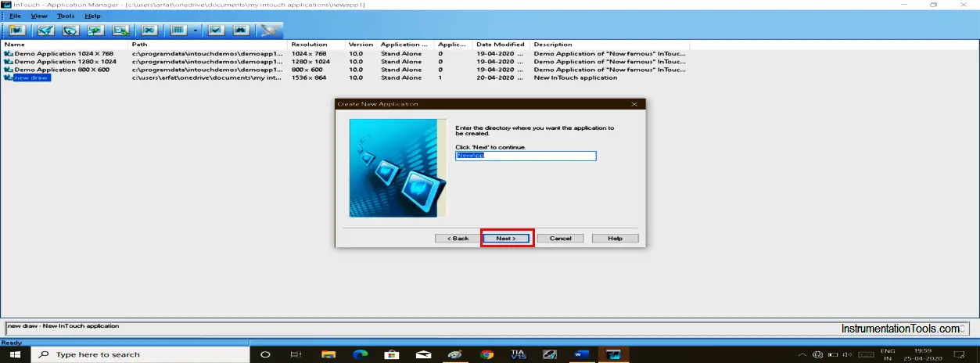
Task: Open the View menu
Action: click(x=39, y=16)
